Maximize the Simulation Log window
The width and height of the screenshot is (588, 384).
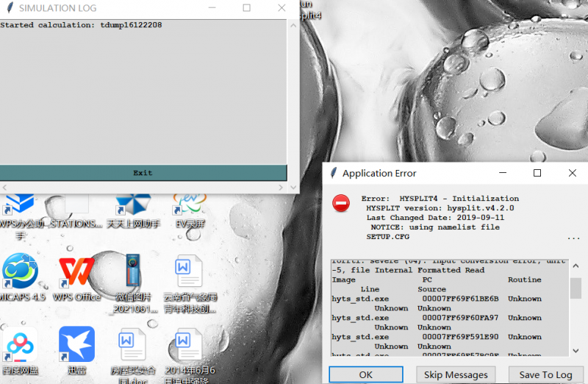(246, 8)
